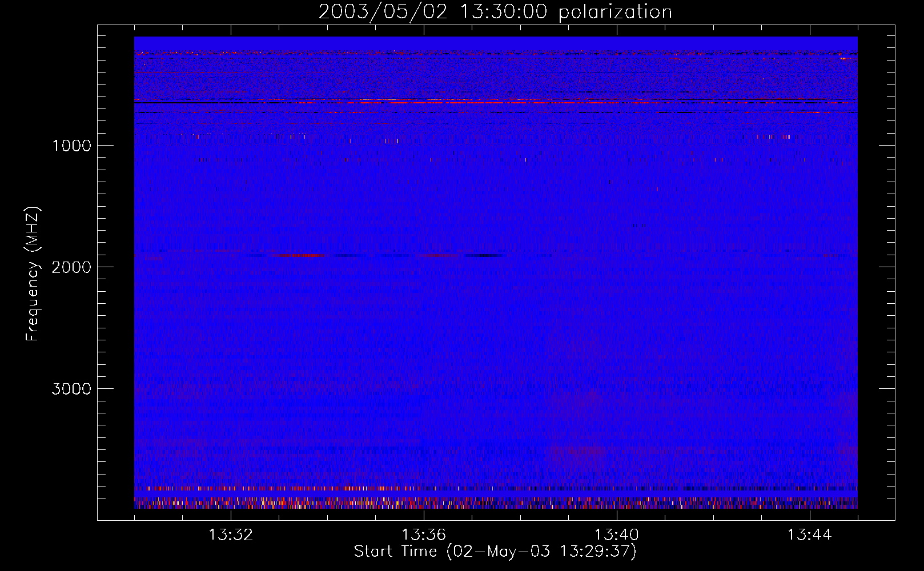Screen dimensions: 924x571
Task: Click the '13:36' time tick label
Action: (x=424, y=535)
